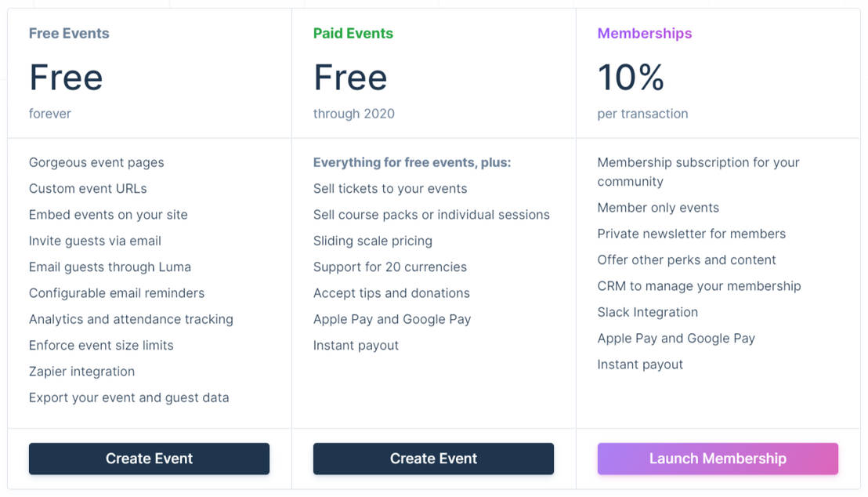The width and height of the screenshot is (868, 497).
Task: Click CRM to manage your membership
Action: [700, 285]
